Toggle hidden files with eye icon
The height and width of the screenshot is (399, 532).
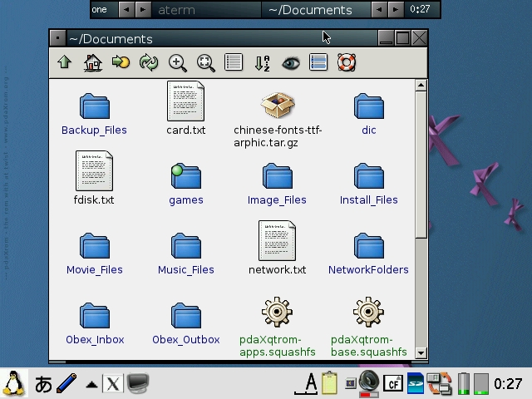(x=290, y=62)
